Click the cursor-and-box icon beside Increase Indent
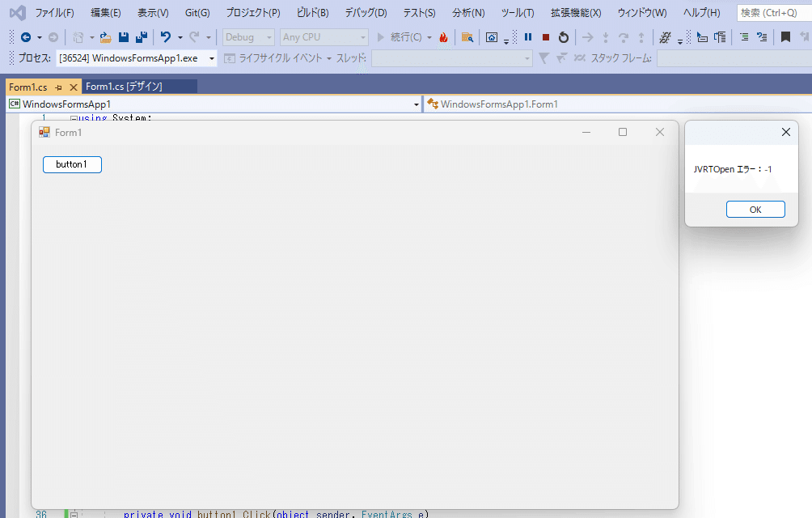 coord(702,37)
